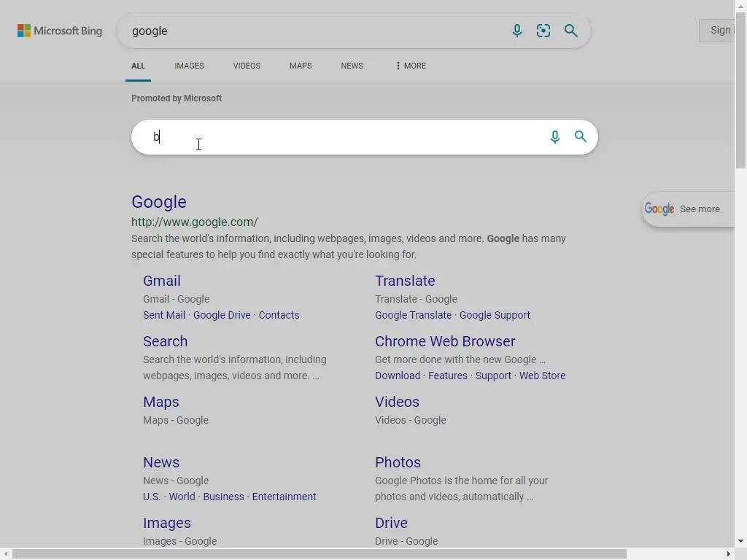
Task: Click the Sign in button
Action: click(719, 31)
